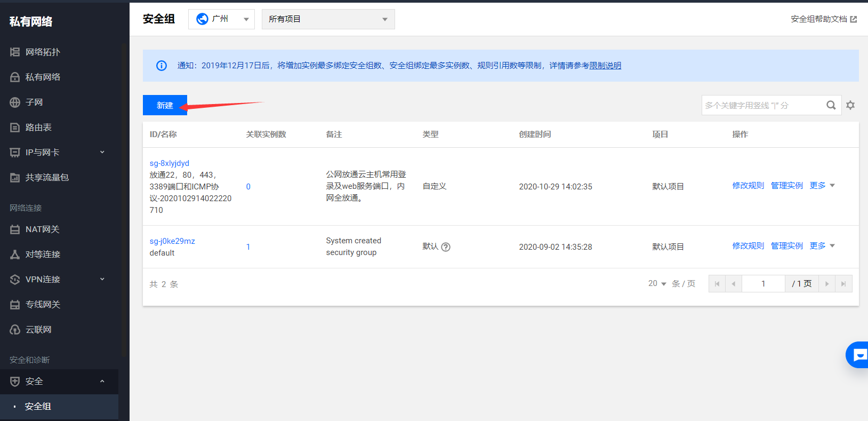Open the sg-j0ke29mz security group link
The width and height of the screenshot is (868, 421).
coord(172,241)
